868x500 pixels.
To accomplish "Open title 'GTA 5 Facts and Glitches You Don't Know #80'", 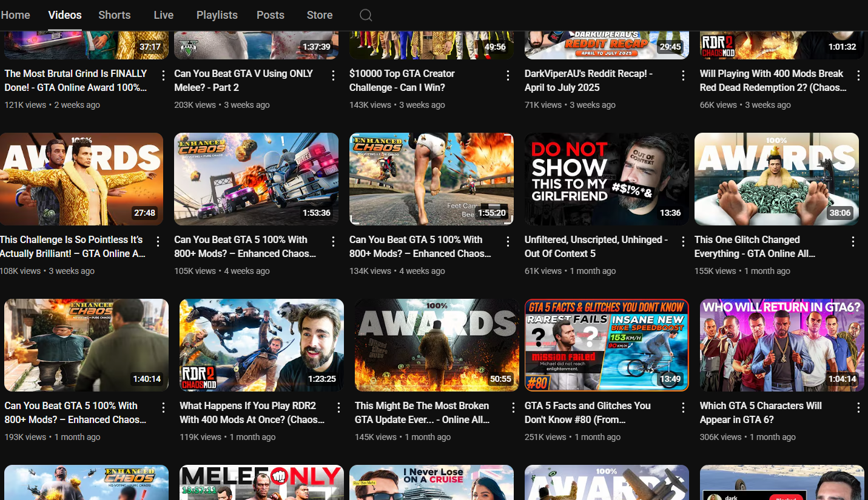I will point(588,413).
